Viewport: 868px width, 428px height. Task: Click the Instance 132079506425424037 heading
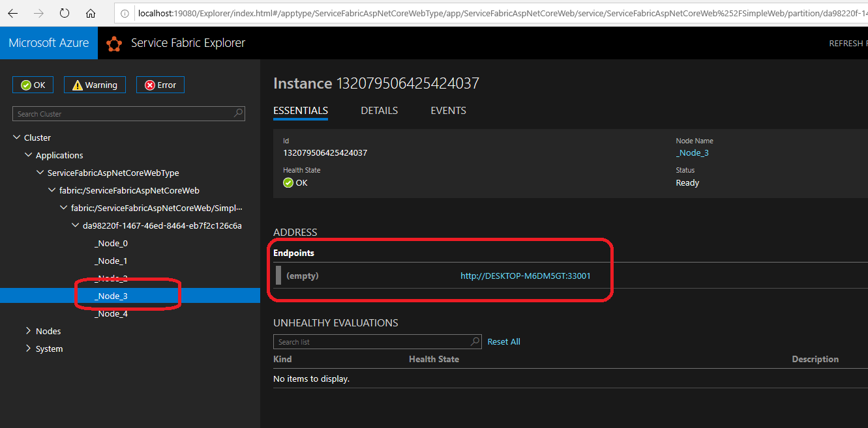376,83
